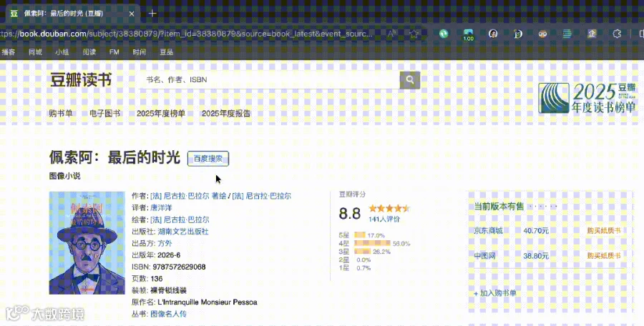This screenshot has width=644, height=326.
Task: Open illustrator link in the 绘者 row
Action: point(180,219)
